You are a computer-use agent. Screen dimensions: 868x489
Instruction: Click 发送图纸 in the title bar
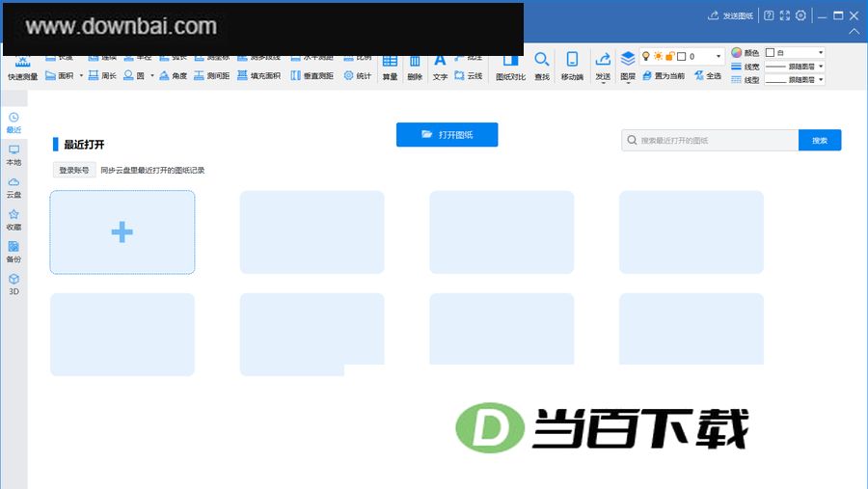[x=730, y=15]
